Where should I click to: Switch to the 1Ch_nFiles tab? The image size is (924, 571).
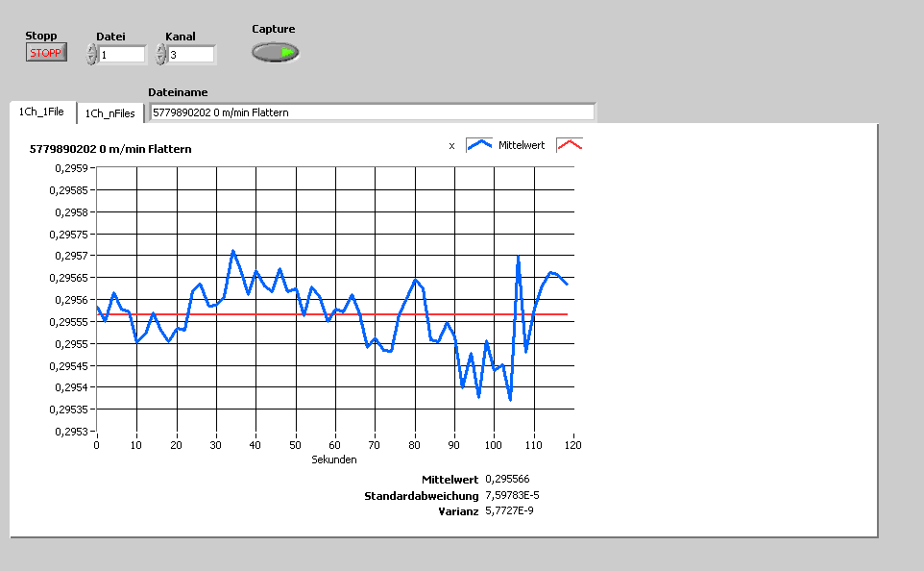[110, 113]
